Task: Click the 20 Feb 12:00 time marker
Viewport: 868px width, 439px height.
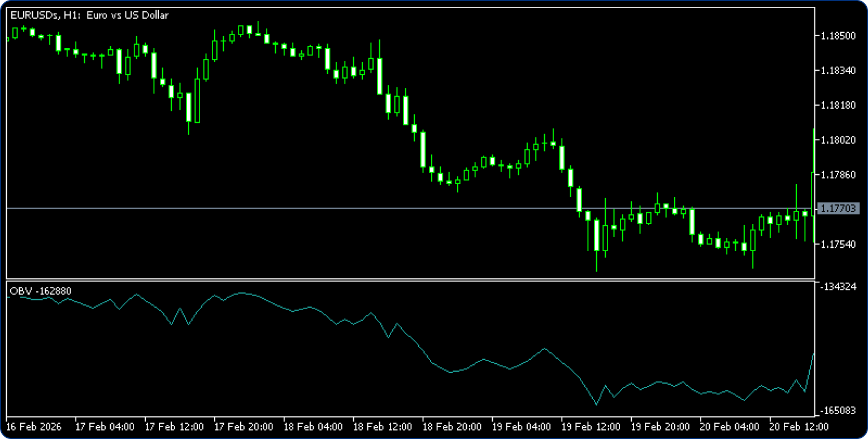Action: [791, 426]
